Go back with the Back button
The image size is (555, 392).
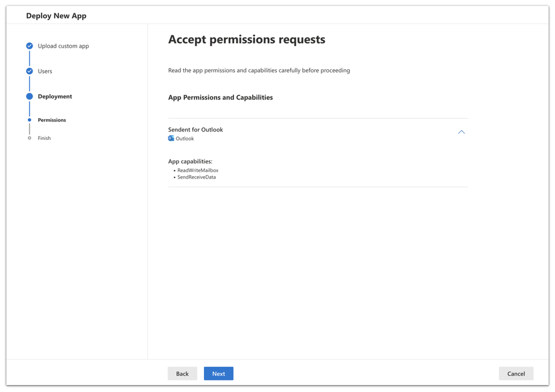(x=182, y=374)
